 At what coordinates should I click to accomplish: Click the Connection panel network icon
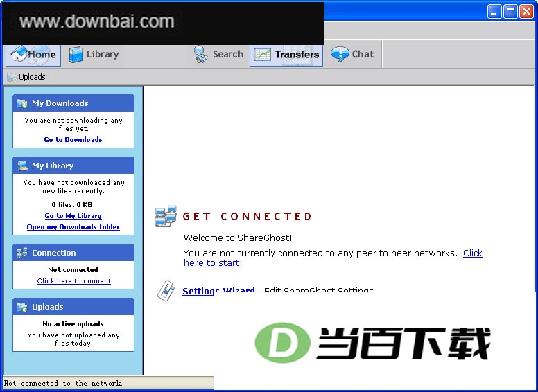(x=22, y=253)
